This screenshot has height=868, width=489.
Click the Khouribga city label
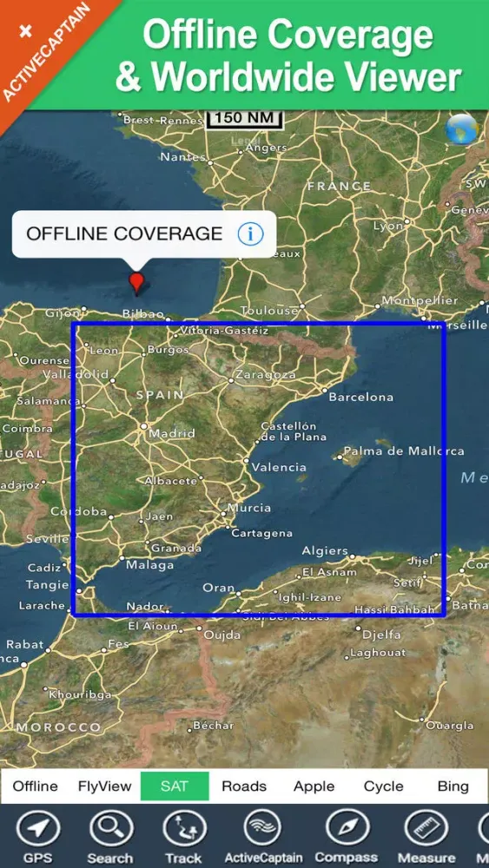click(x=80, y=694)
